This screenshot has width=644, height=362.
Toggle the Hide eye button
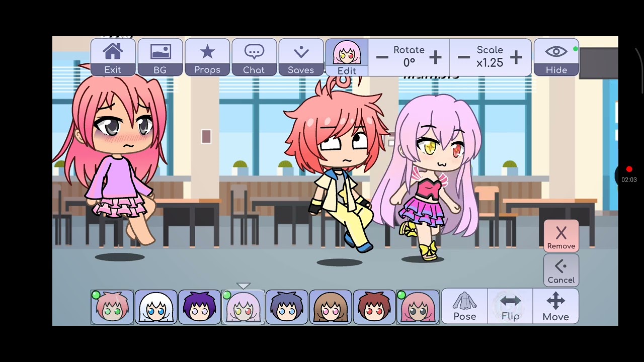tap(556, 57)
